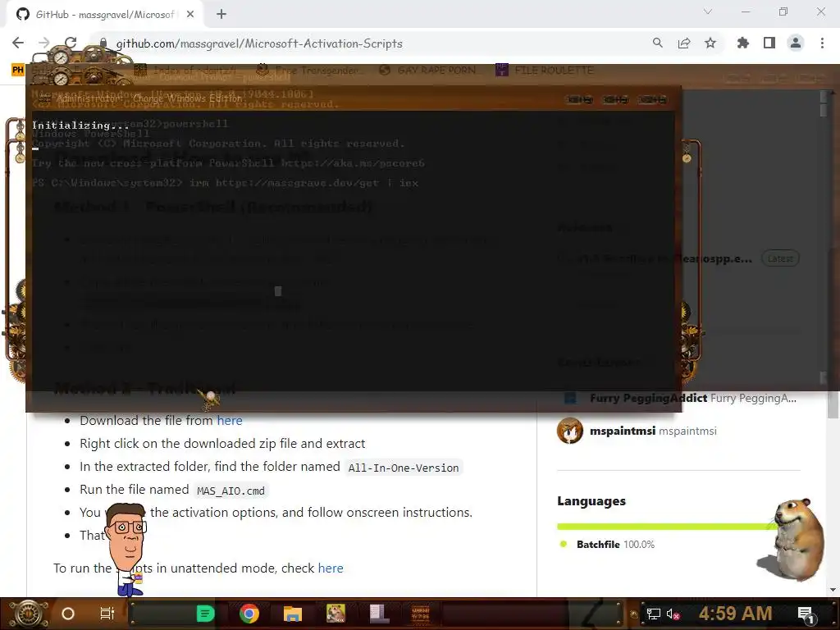Click the forward navigation arrow

click(44, 43)
